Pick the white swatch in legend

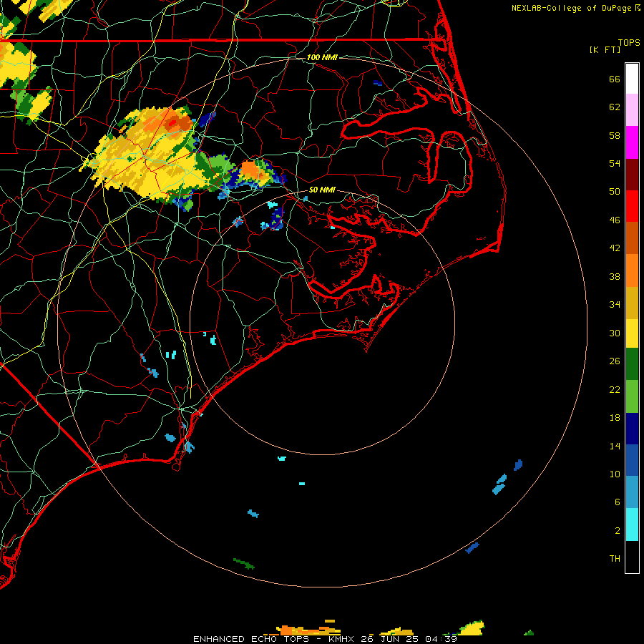pos(632,79)
